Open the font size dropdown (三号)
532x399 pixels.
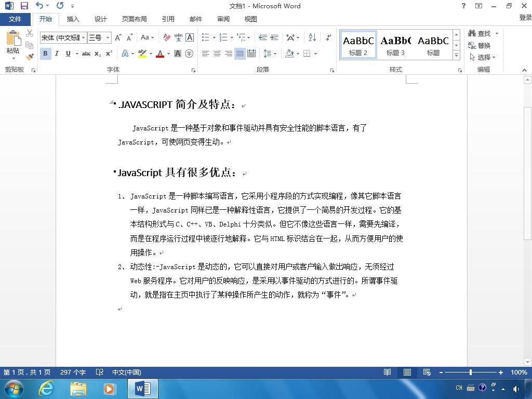(108, 37)
